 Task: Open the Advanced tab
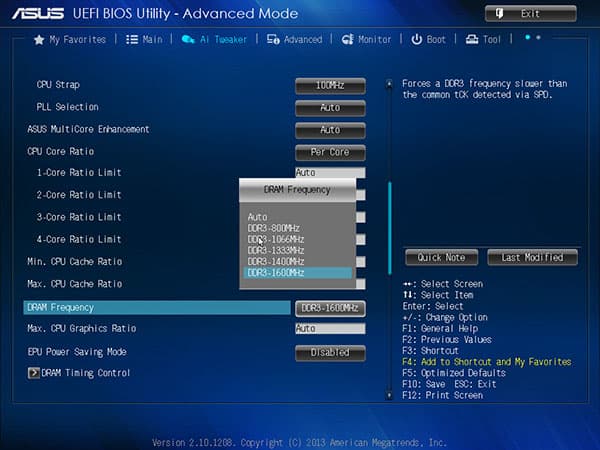point(295,39)
